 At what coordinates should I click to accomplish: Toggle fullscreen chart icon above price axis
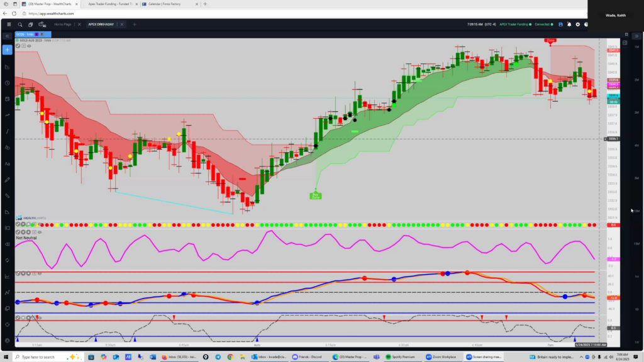pyautogui.click(x=626, y=35)
